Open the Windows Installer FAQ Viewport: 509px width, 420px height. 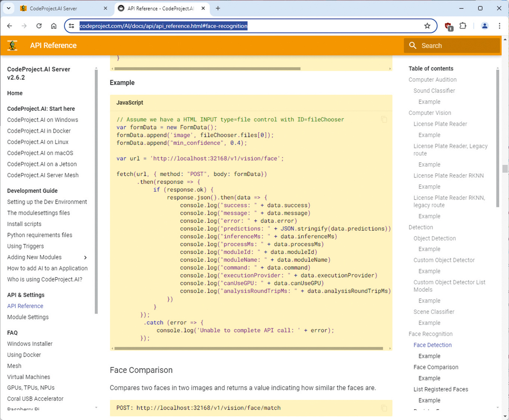pos(30,344)
